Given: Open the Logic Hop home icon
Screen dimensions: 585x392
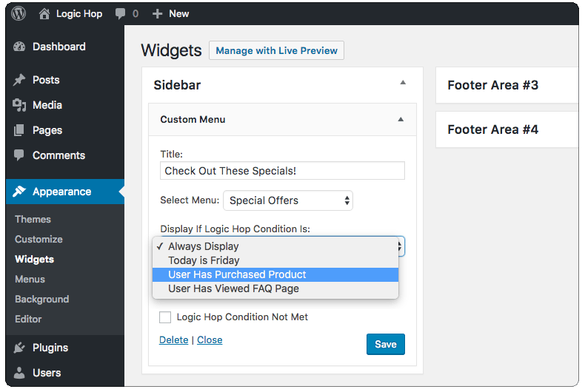Looking at the screenshot, I should point(44,14).
